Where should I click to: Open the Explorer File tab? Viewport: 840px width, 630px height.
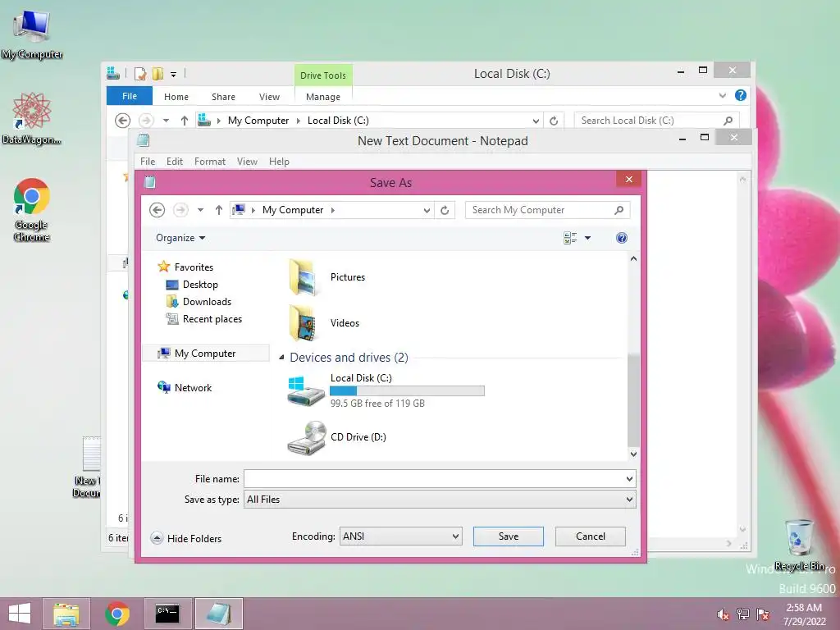click(129, 96)
